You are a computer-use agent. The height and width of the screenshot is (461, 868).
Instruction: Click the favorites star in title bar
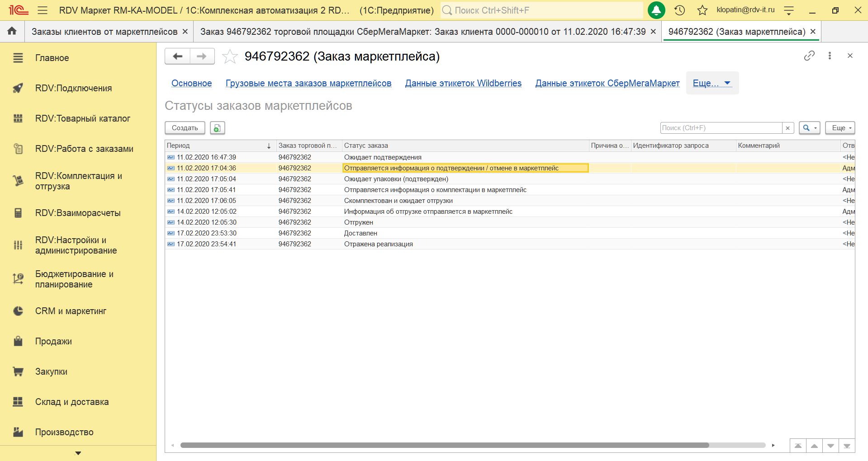(x=702, y=10)
